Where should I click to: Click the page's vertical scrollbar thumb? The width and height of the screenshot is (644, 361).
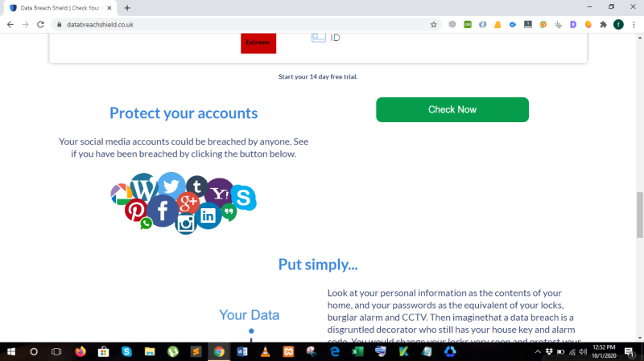640,215
